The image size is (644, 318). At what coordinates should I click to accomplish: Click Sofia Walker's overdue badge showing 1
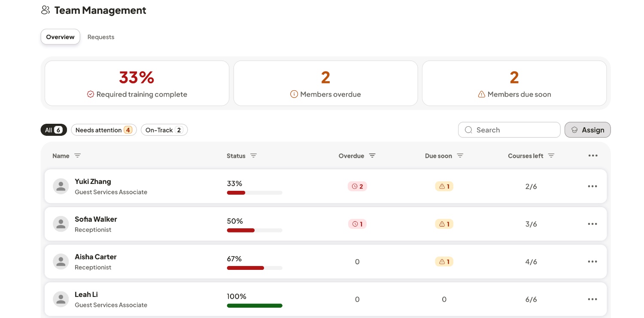(357, 224)
